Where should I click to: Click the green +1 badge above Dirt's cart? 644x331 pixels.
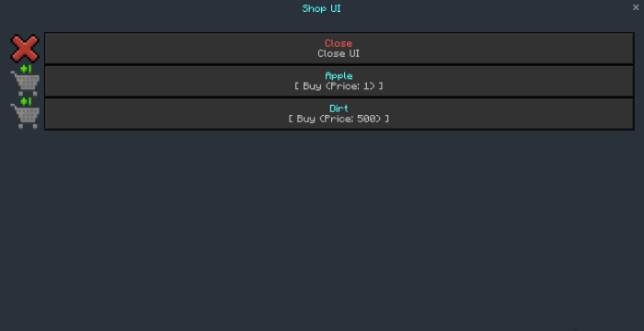pos(26,101)
